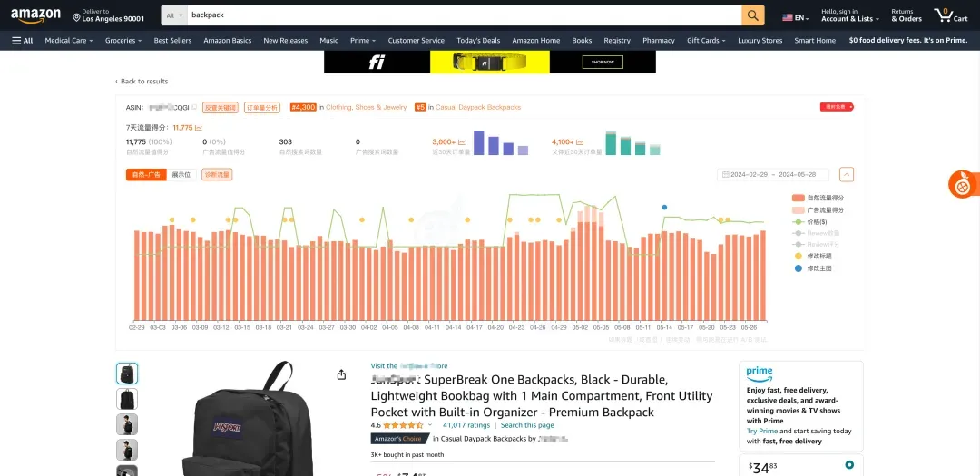Open Best Sellers in the nav bar
This screenshot has height=476, width=980.
[x=172, y=41]
